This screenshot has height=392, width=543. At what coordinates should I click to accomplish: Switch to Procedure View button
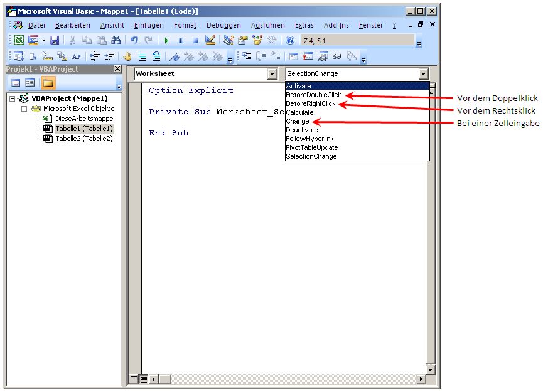[x=133, y=379]
